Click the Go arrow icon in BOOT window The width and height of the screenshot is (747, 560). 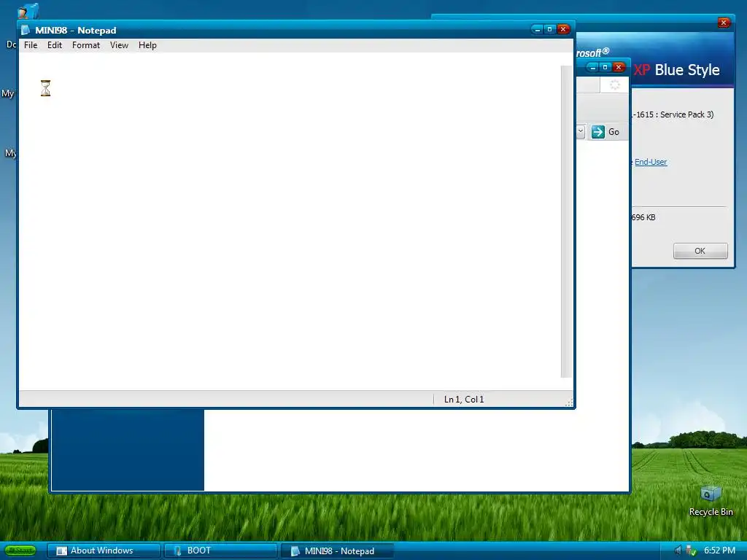click(598, 132)
